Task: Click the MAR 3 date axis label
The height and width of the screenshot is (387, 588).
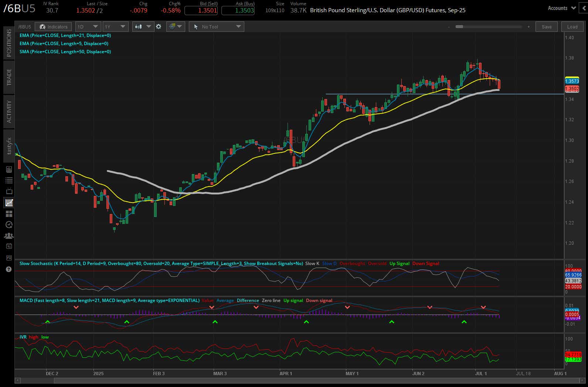Action: click(x=220, y=373)
